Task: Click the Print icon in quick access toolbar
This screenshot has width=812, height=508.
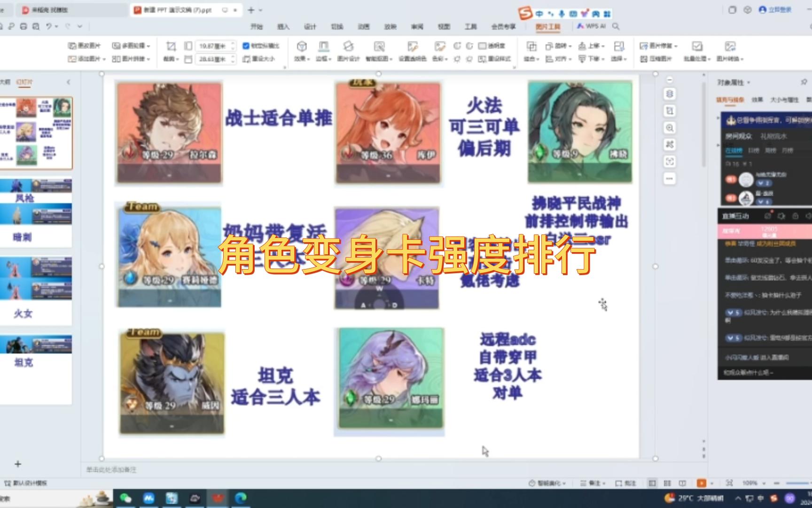Action: [23, 26]
